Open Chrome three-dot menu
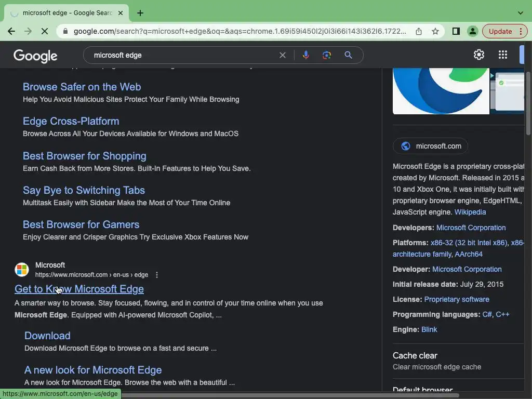 (521, 31)
